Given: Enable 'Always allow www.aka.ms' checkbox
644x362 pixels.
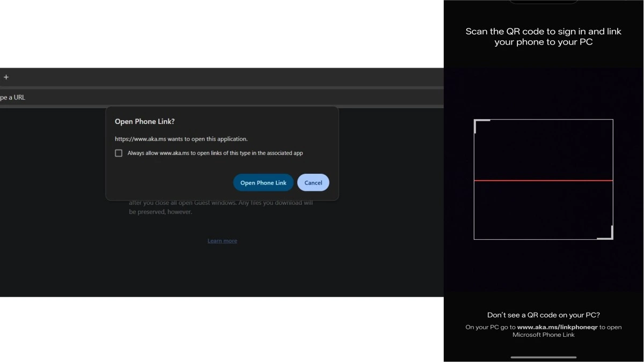Looking at the screenshot, I should (x=119, y=153).
